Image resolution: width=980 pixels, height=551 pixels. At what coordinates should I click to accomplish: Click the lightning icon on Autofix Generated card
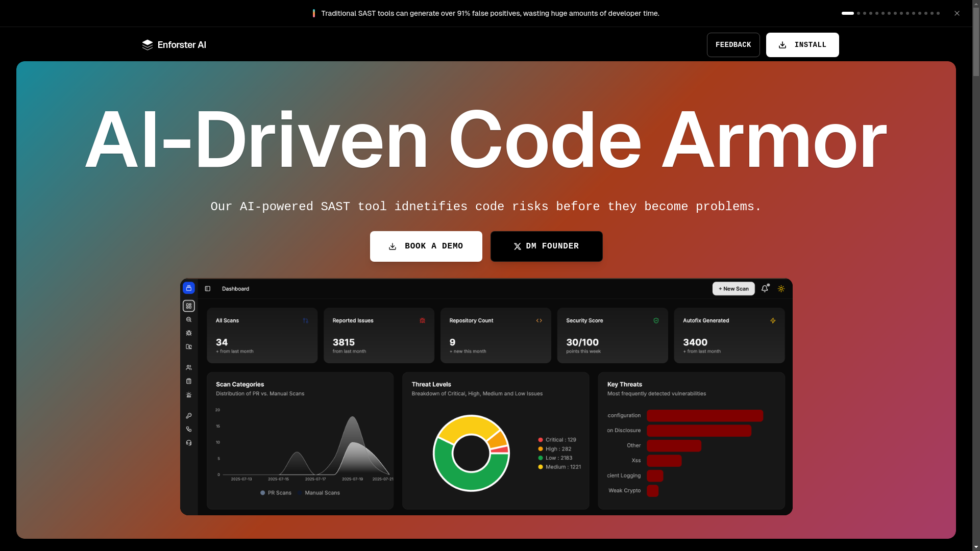pos(773,321)
